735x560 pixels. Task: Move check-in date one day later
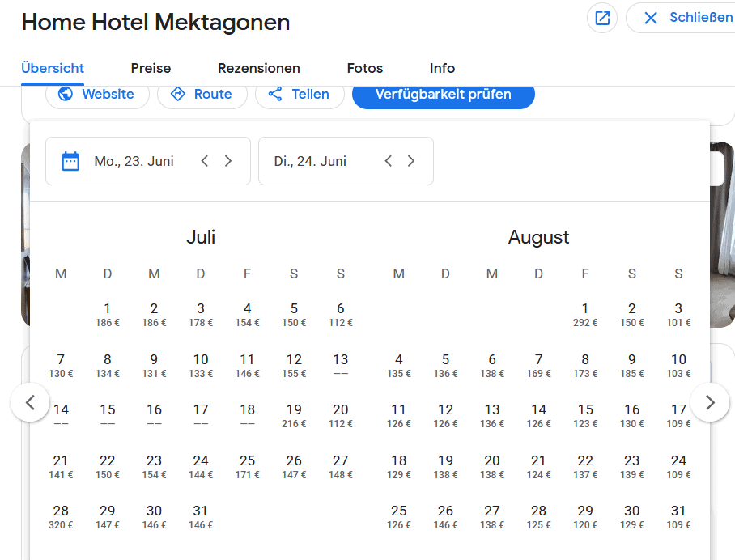(228, 161)
